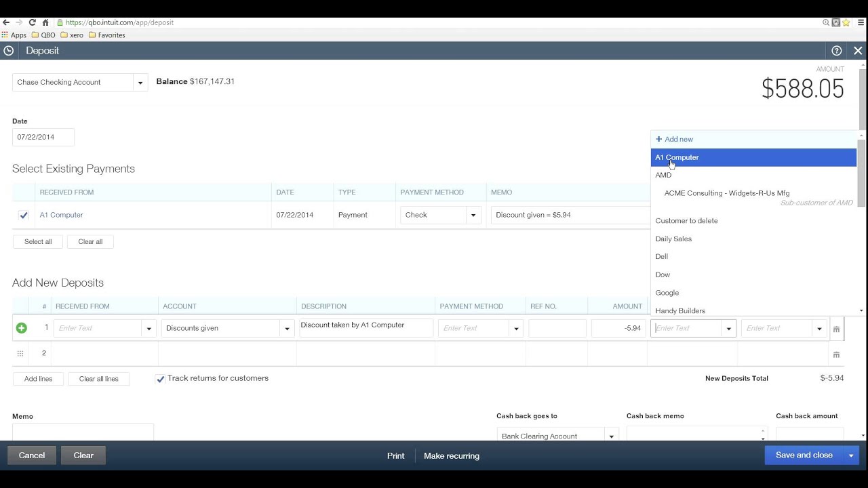Click Print in the footer bar

click(x=396, y=456)
